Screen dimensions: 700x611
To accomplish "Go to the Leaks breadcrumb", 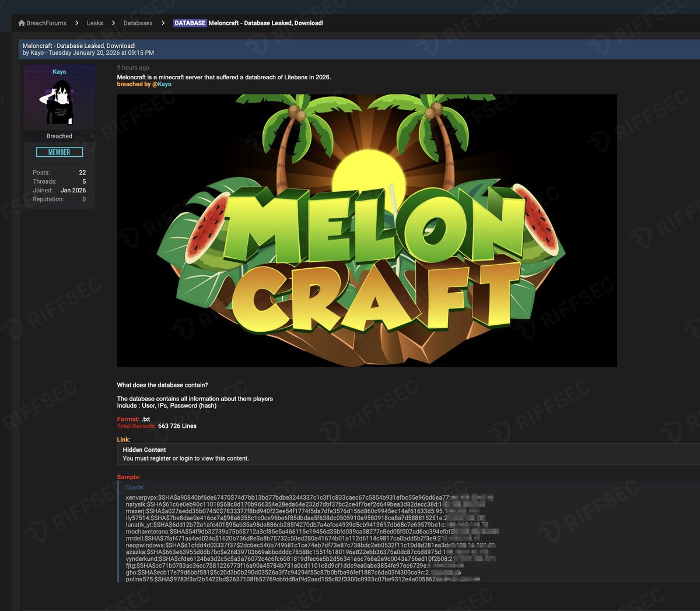I will tap(94, 23).
